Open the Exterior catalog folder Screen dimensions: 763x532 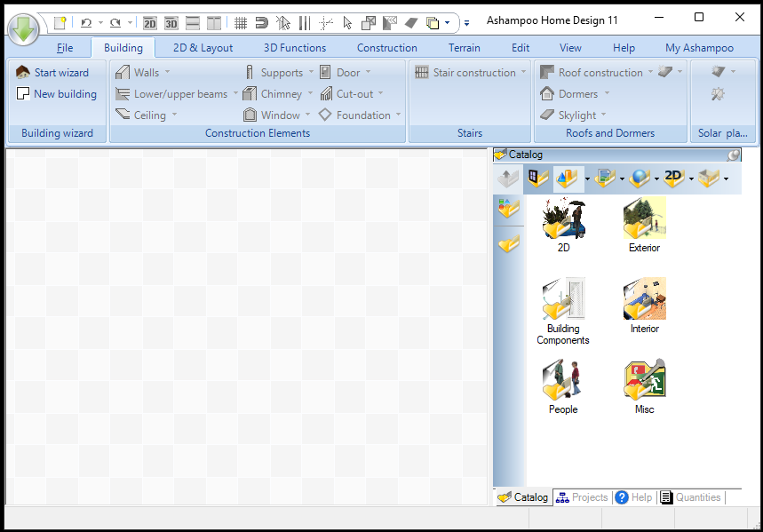(644, 225)
